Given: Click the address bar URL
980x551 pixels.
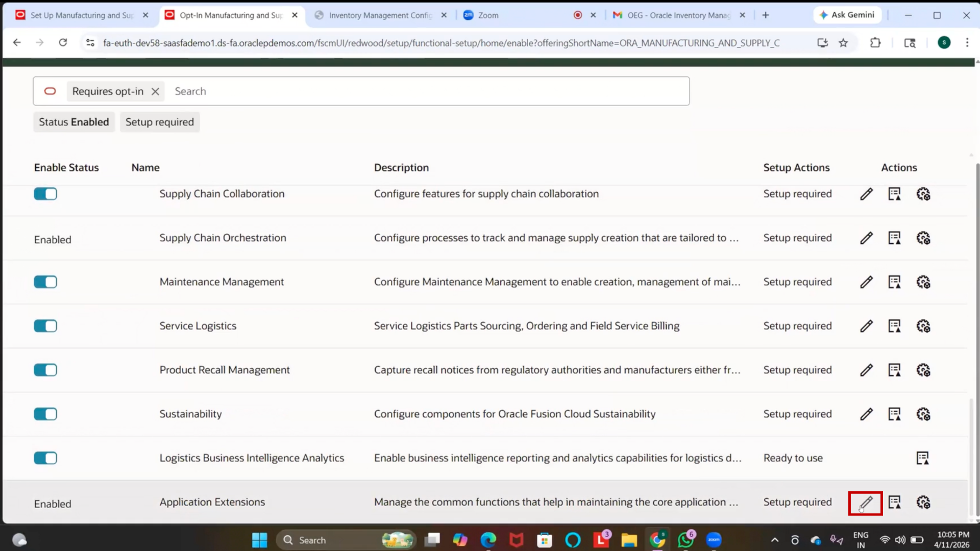Looking at the screenshot, I should (441, 43).
